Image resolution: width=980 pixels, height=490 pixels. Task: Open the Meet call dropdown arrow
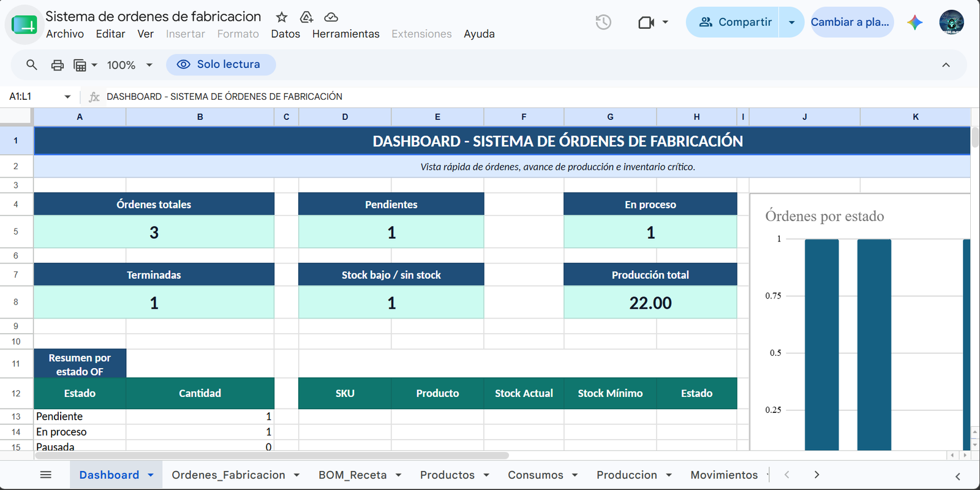[665, 22]
